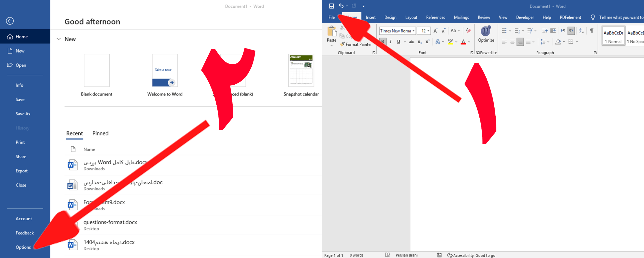Toggle Underline formatting
Screen dimensions: 644x258
tap(399, 42)
